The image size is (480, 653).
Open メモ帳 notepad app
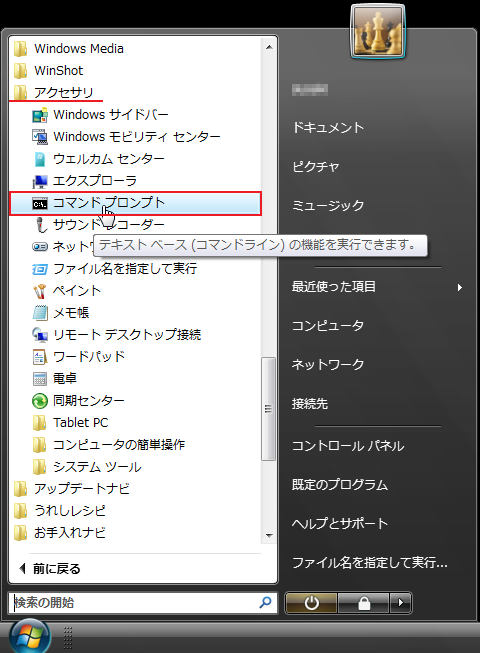71,313
